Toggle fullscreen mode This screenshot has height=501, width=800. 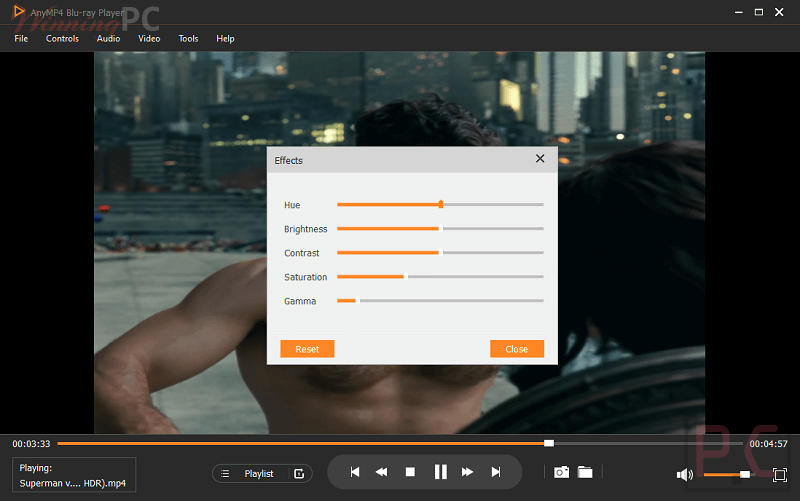point(780,474)
